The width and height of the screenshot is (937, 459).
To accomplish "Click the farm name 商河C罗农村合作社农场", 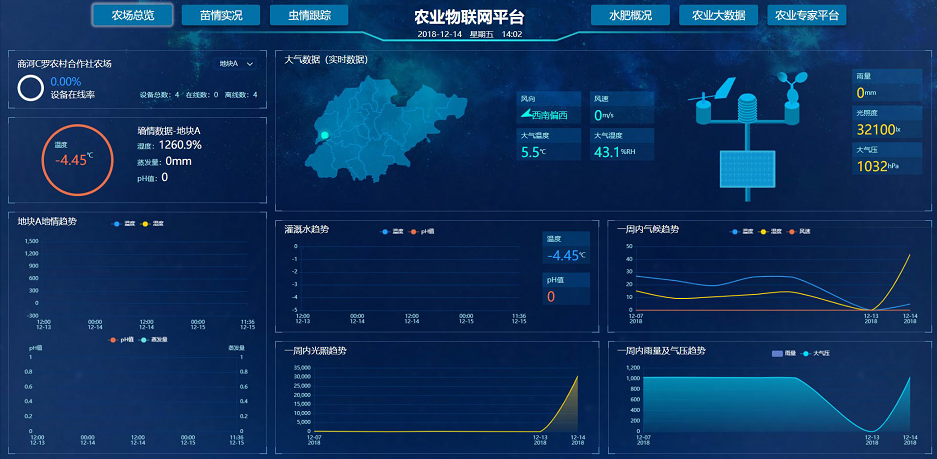I will [65, 63].
